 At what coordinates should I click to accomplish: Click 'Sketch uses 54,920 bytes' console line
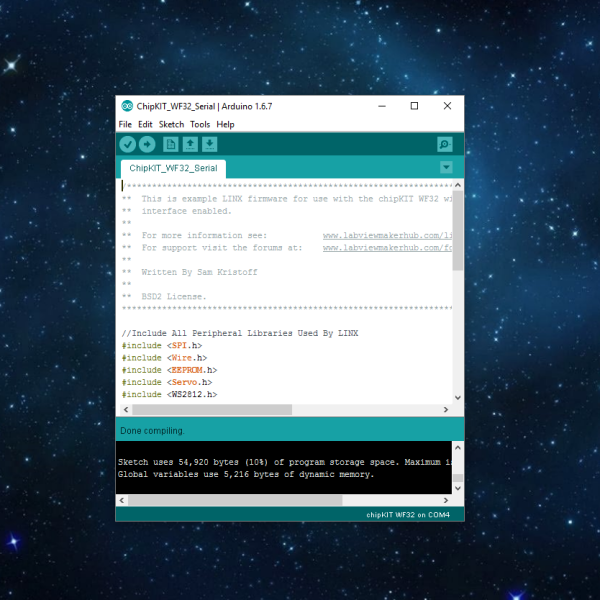[285, 462]
